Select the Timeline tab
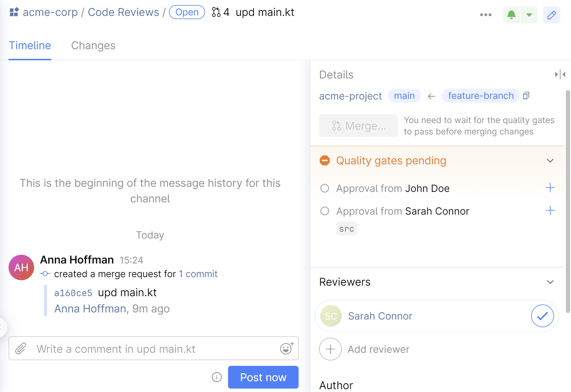Image resolution: width=571 pixels, height=392 pixels. [x=30, y=45]
